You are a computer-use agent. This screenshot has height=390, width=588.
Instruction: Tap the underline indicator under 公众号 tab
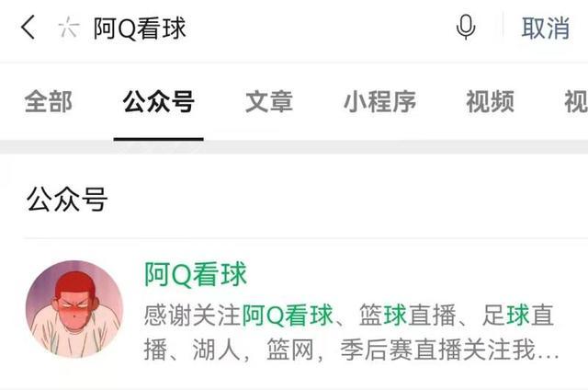click(159, 139)
